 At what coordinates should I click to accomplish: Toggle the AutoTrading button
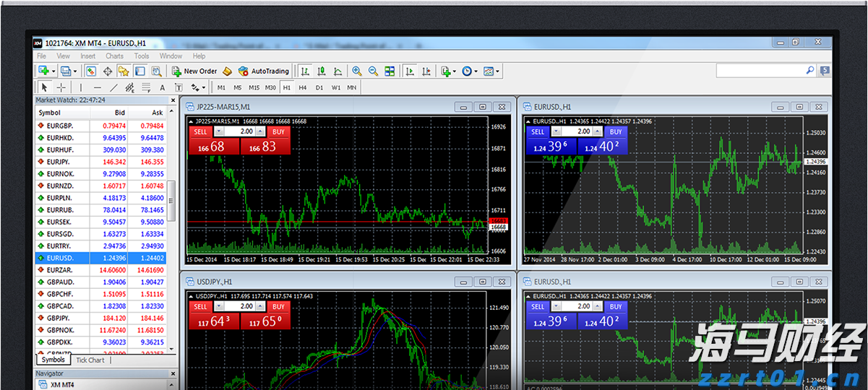tap(264, 71)
